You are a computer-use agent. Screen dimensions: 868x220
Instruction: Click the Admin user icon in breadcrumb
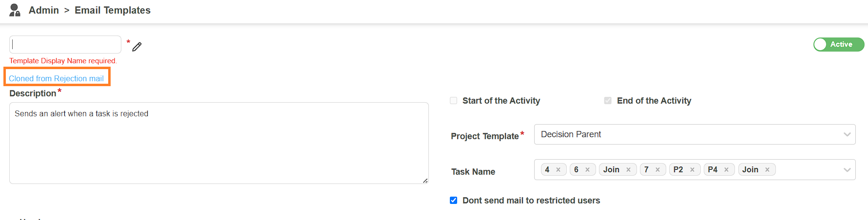[x=15, y=10]
